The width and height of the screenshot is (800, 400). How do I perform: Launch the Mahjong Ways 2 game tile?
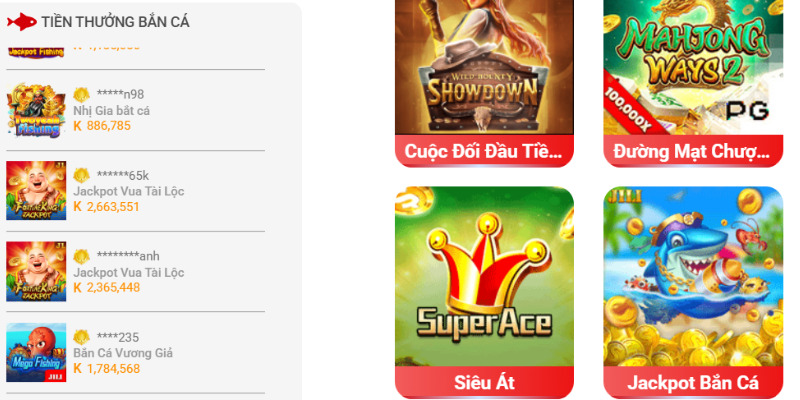(693, 67)
